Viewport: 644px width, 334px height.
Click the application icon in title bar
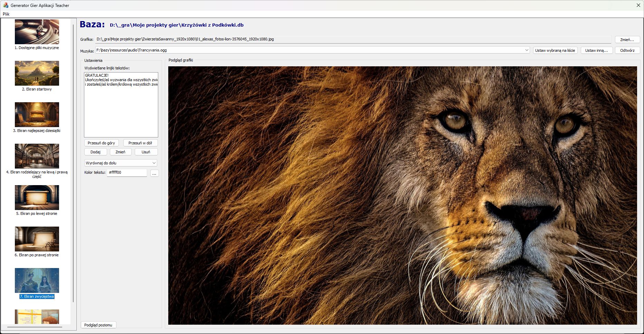(6, 5)
